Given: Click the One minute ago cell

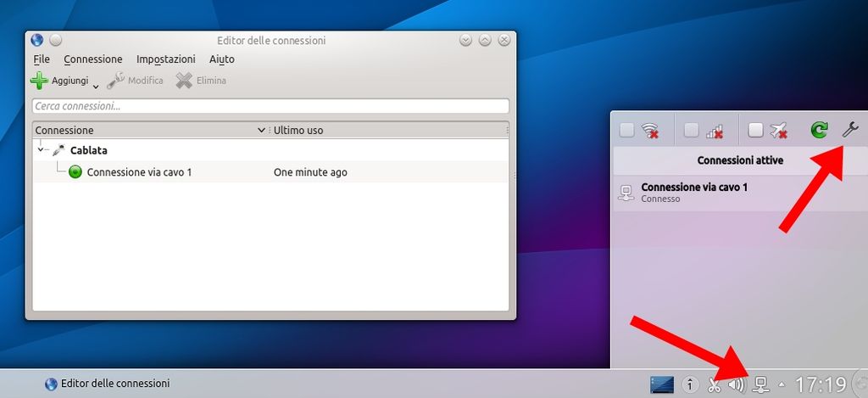Looking at the screenshot, I should (310, 172).
